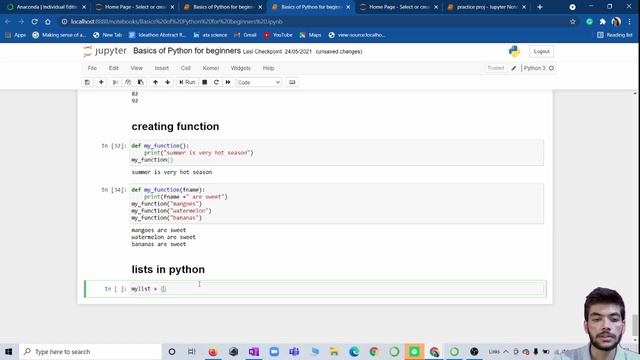The width and height of the screenshot is (640, 360).
Task: Click the Trusted notebook indicator
Action: coord(496,68)
